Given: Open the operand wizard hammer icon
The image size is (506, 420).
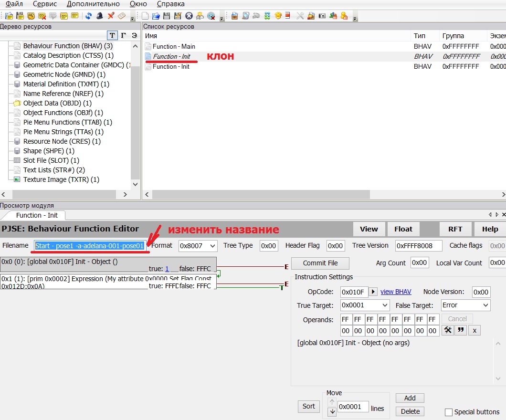Looking at the screenshot, I should (x=447, y=331).
